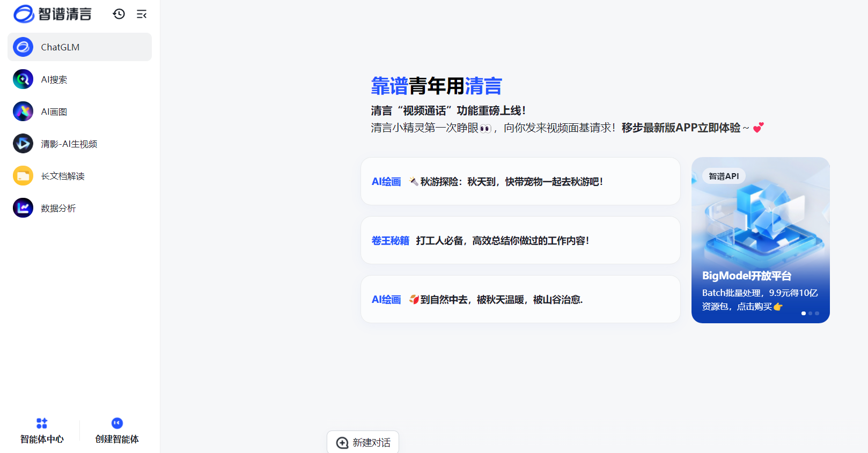Start a new chat with 新建对话
Image resolution: width=868 pixels, height=453 pixels.
click(x=363, y=442)
